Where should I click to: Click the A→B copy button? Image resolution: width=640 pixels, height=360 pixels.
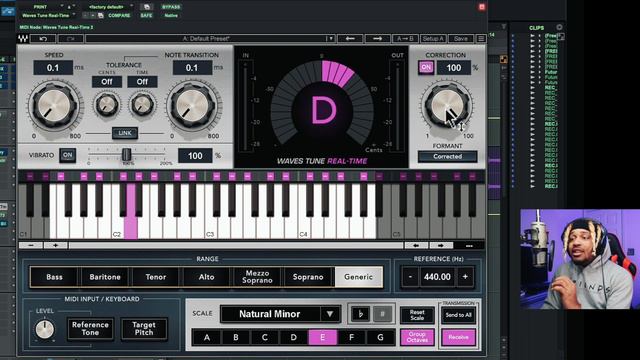click(x=405, y=38)
